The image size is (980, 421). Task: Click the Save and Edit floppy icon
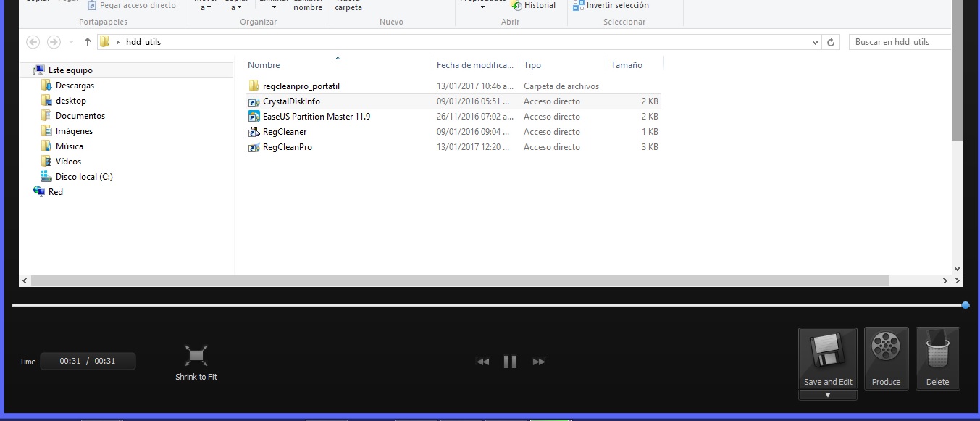coord(827,351)
